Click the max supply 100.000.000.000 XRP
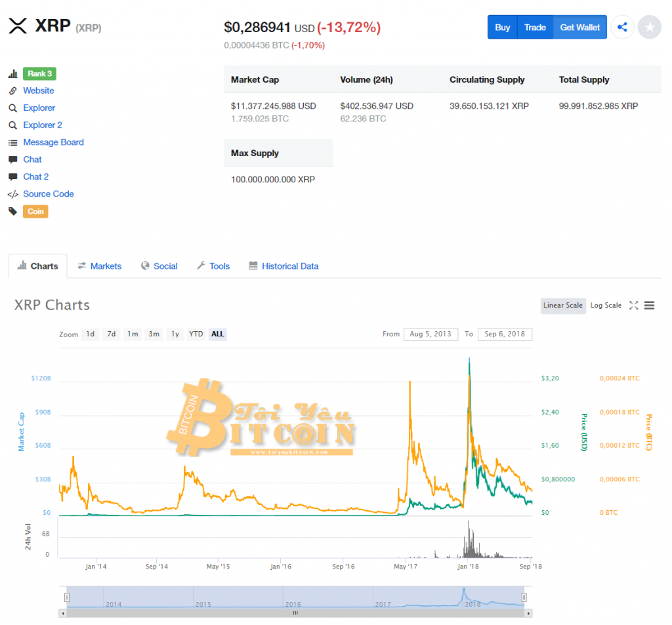The image size is (672, 625). [273, 180]
